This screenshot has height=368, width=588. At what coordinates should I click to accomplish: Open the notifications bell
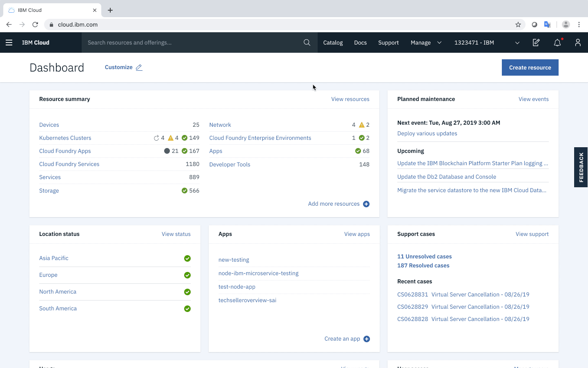557,43
